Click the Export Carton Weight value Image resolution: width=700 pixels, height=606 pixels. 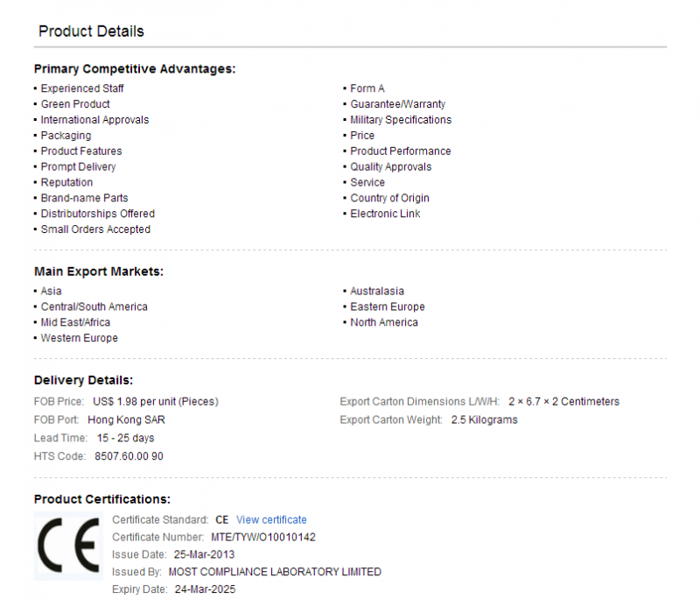pos(484,420)
